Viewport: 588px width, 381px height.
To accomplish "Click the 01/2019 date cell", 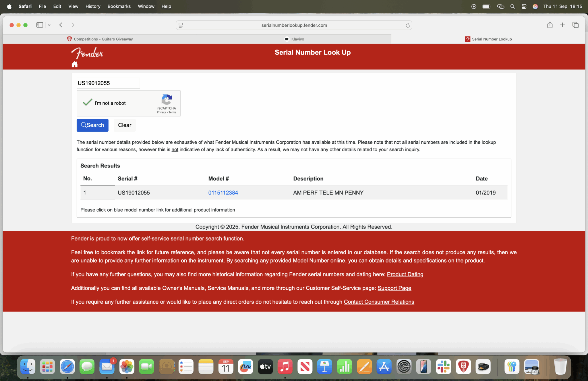I will 486,193.
